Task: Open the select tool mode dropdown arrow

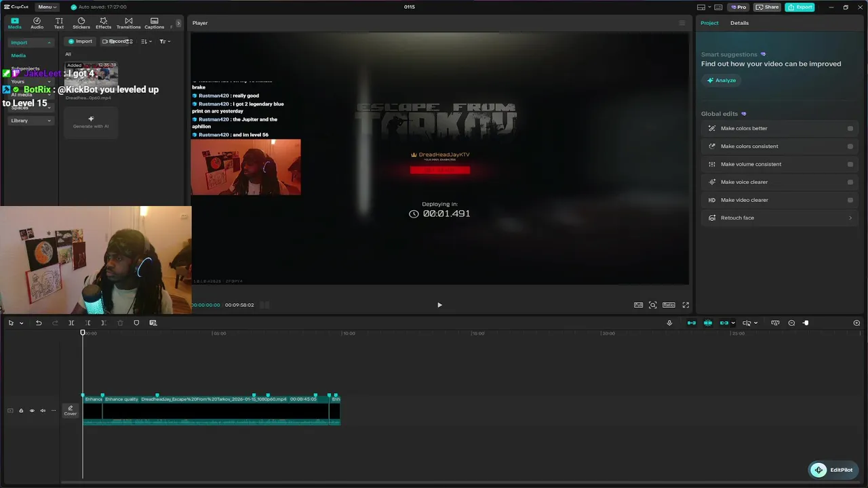Action: click(21, 323)
